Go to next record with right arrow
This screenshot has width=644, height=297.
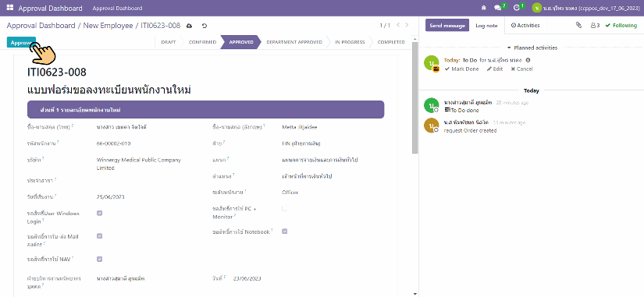(407, 25)
